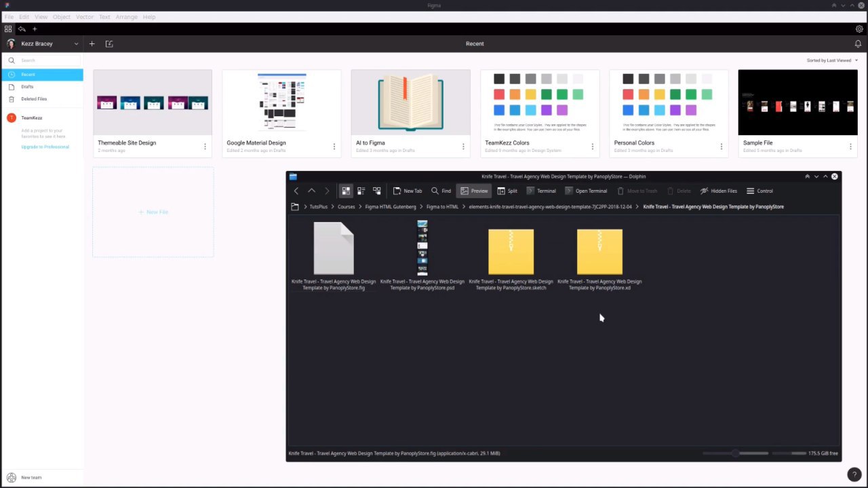Click Upgrade to Professional link
The height and width of the screenshot is (488, 868).
tap(45, 147)
